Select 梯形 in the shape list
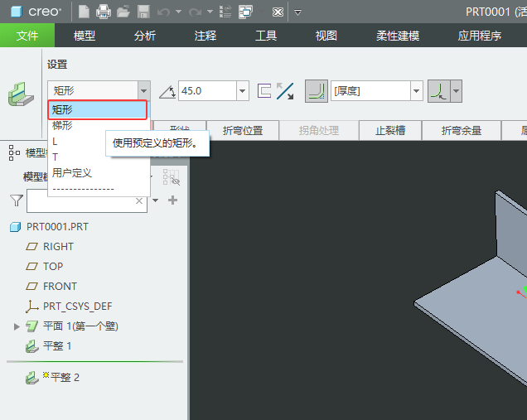 (62, 125)
